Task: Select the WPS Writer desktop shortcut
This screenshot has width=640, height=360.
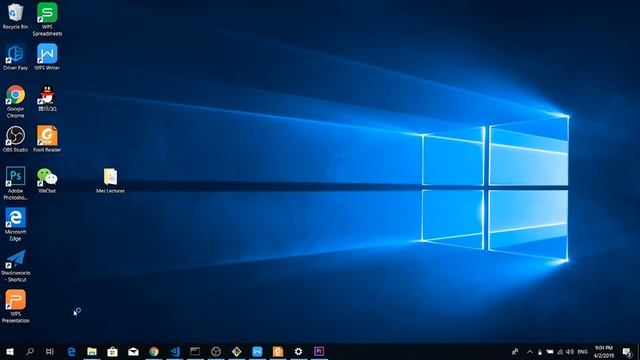Action: 47,58
